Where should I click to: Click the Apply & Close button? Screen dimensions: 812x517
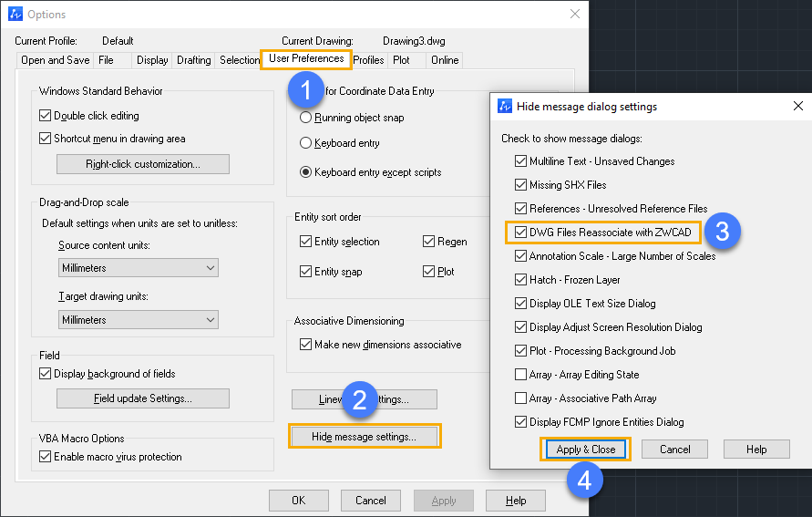[586, 450]
